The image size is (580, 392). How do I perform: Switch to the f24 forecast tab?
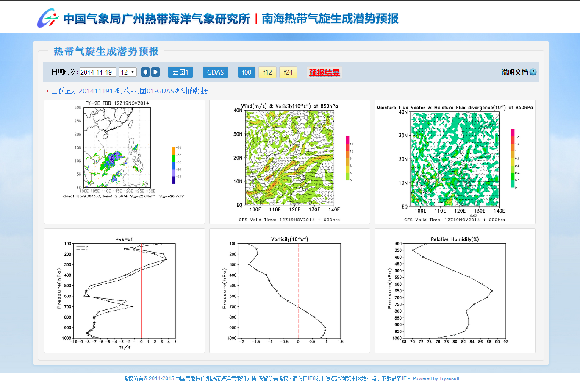288,72
